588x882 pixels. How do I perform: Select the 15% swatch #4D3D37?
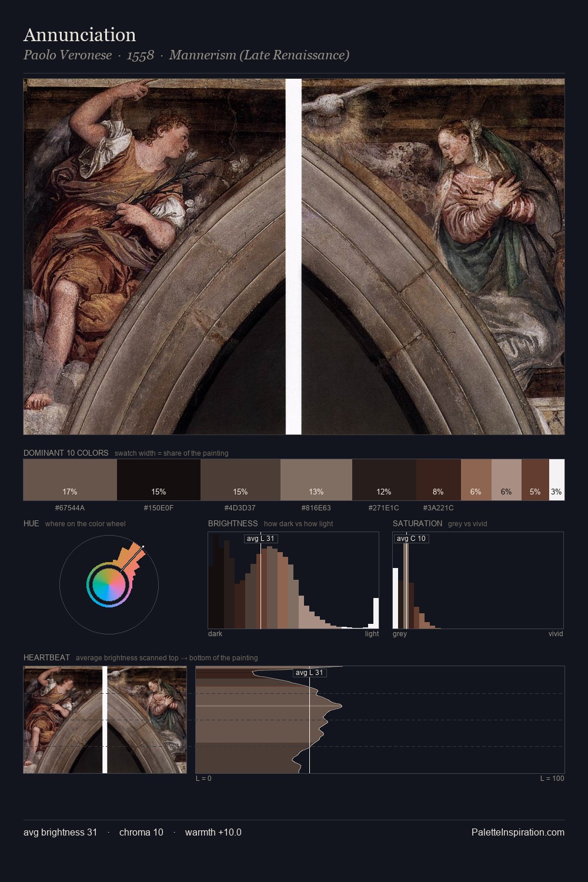pos(240,480)
